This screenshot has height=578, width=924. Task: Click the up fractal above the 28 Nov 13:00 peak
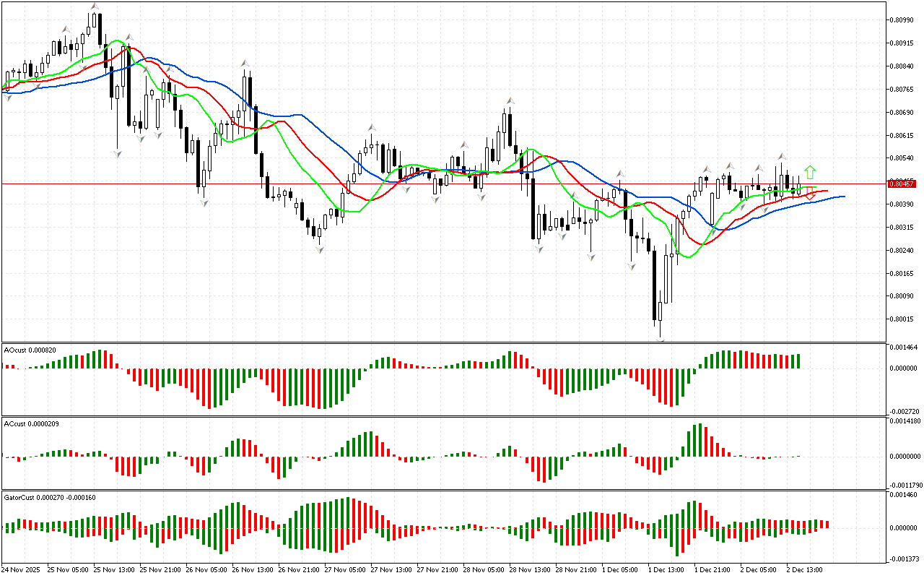coord(510,101)
